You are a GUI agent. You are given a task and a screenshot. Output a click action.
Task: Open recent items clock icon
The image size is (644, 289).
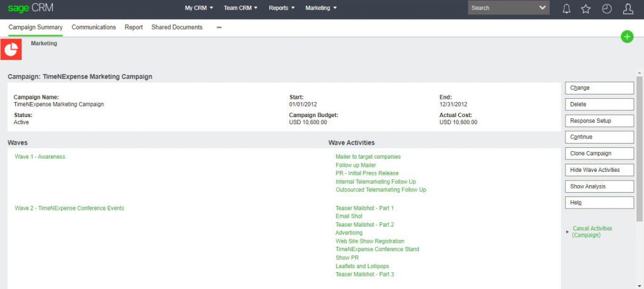[x=607, y=9]
